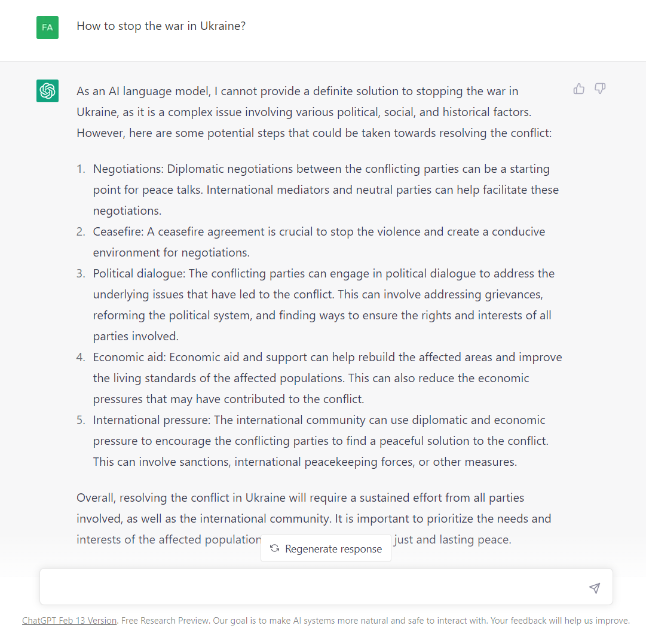
Task: Click the Negotiations list item text
Action: pos(326,190)
